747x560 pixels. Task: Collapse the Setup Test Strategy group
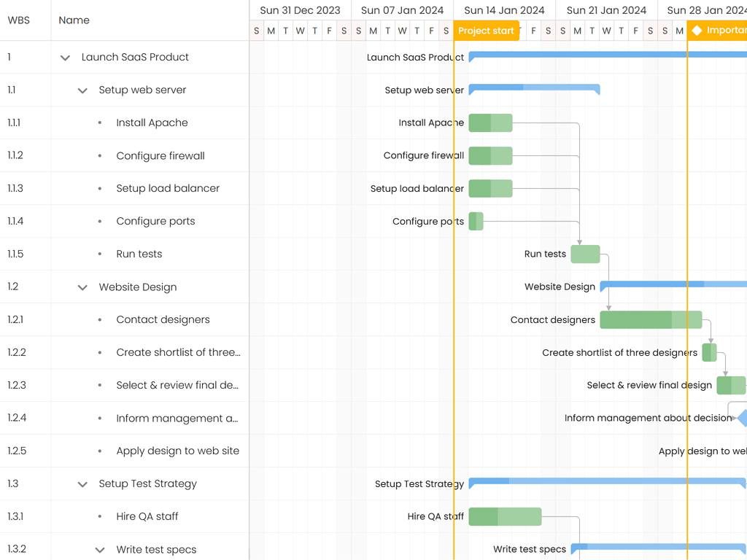82,484
